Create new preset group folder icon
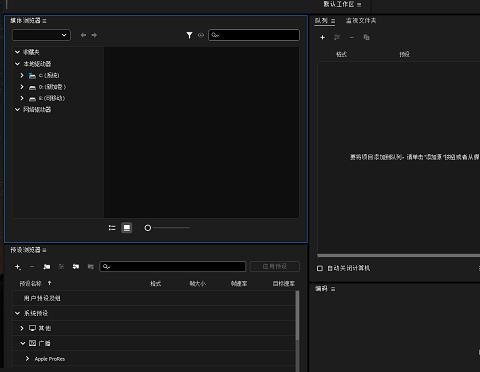480x372 pixels. click(47, 267)
